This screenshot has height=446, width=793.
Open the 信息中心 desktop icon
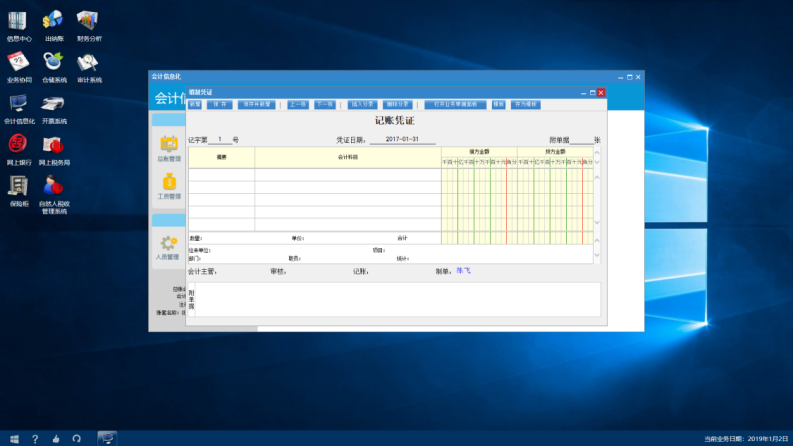(x=18, y=25)
